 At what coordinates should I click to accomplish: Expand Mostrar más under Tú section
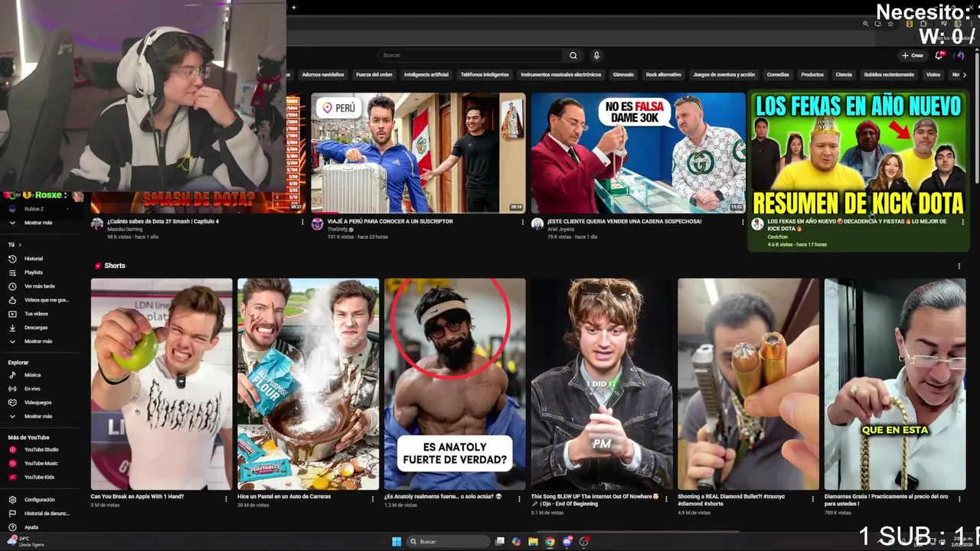click(x=38, y=341)
